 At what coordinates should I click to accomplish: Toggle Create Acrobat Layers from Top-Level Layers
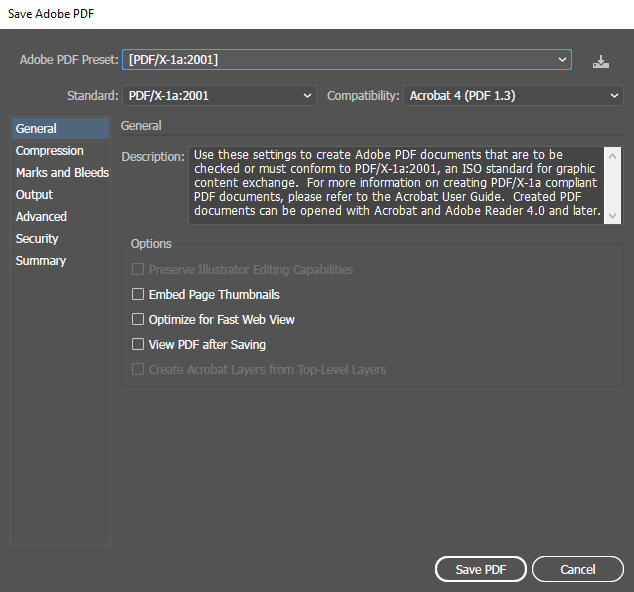click(x=138, y=370)
